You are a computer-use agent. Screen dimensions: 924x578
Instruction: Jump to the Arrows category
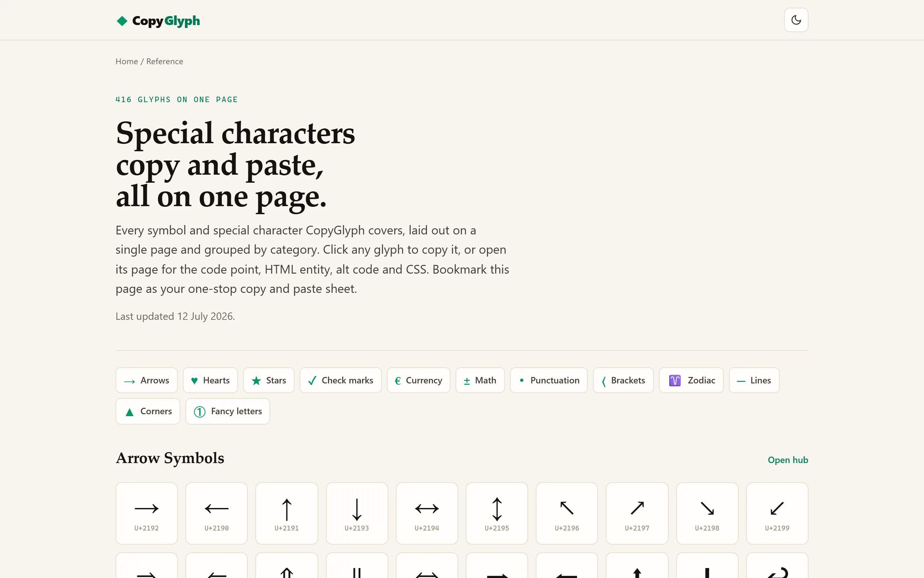tap(147, 380)
